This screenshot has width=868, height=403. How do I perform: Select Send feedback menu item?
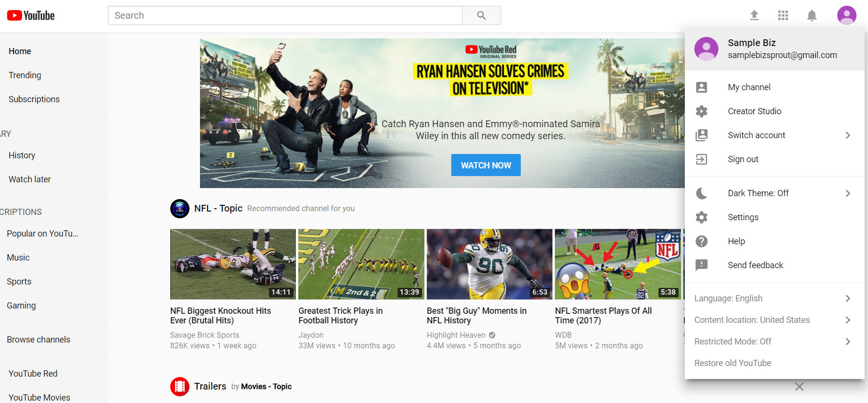774,265
